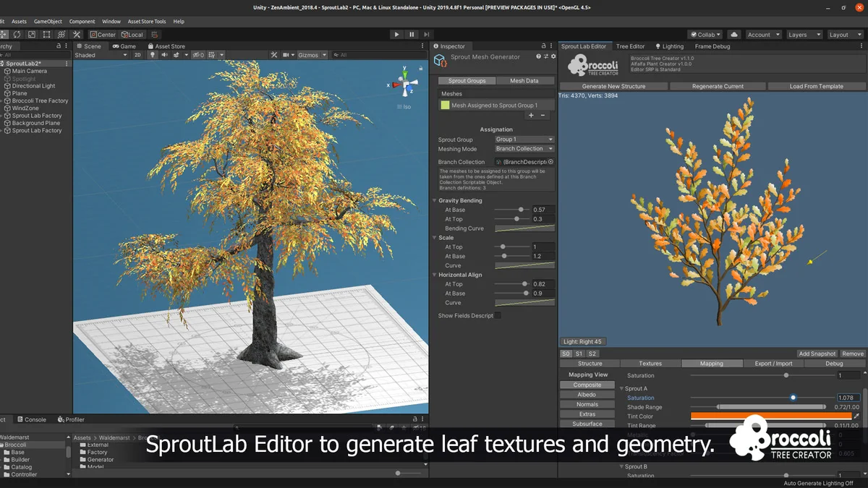Open the Meshing Mode Branch Collection dropdown
The height and width of the screenshot is (488, 868).
click(x=524, y=148)
